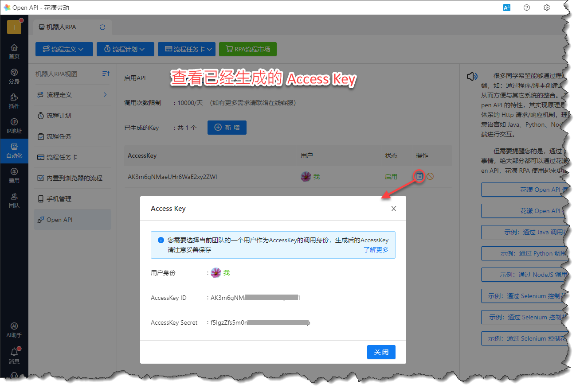The height and width of the screenshot is (392, 580).
Task: Open the settings gear in title bar
Action: [x=547, y=8]
